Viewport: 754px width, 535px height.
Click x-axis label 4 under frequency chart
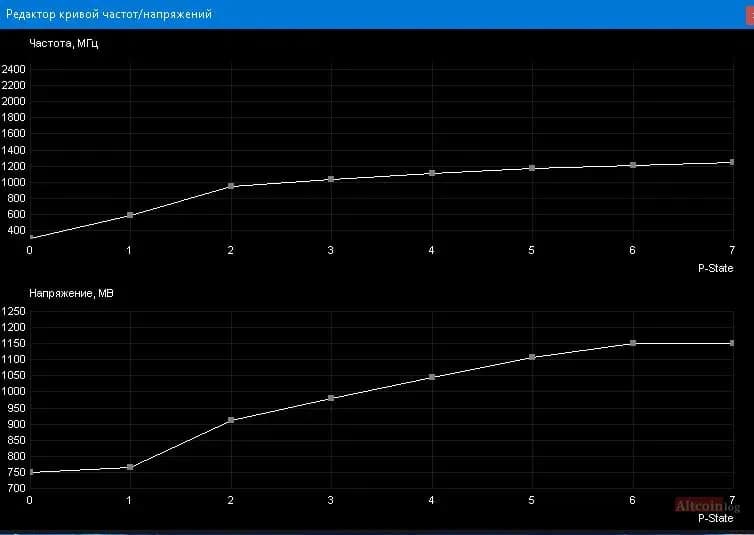(431, 250)
